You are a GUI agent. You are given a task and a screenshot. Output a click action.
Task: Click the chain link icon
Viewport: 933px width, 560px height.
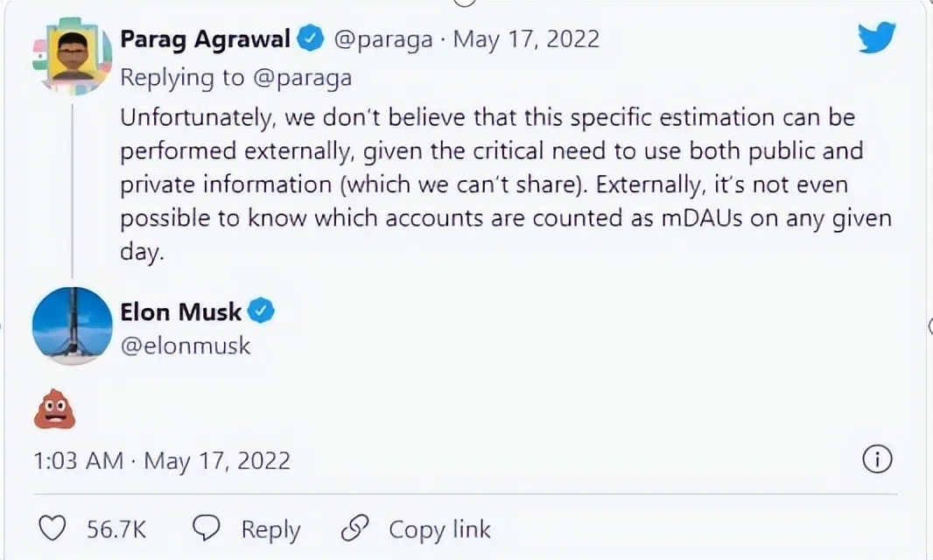[355, 528]
